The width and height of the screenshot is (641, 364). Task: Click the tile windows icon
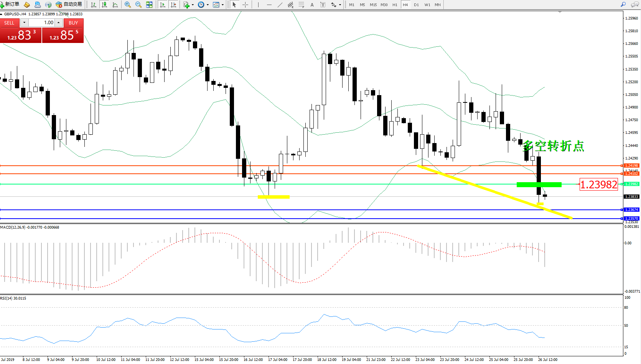[149, 5]
